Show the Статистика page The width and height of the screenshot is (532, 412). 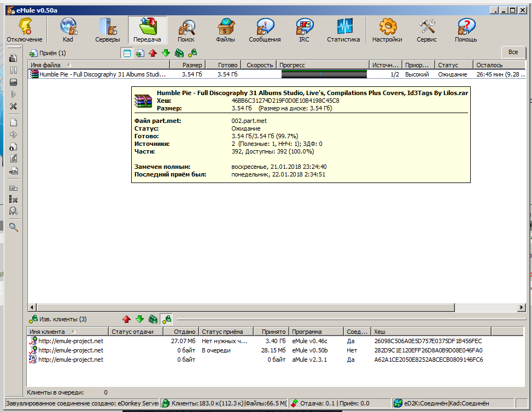coord(343,30)
